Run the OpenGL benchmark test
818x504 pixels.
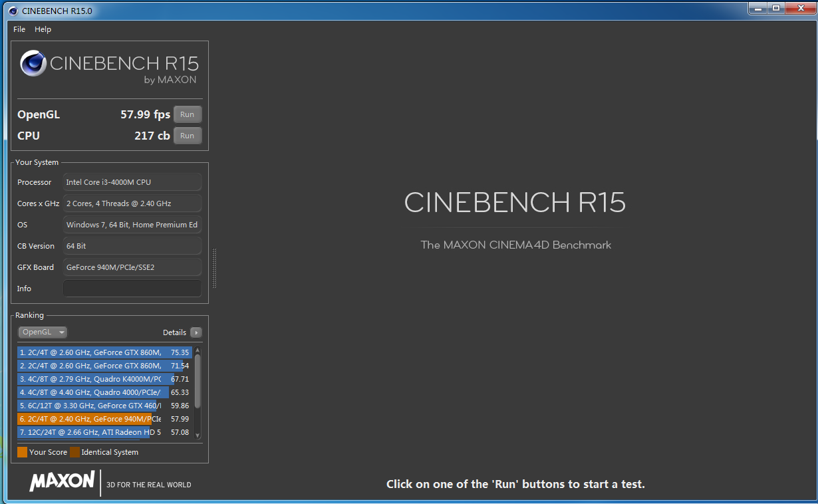[x=188, y=114]
